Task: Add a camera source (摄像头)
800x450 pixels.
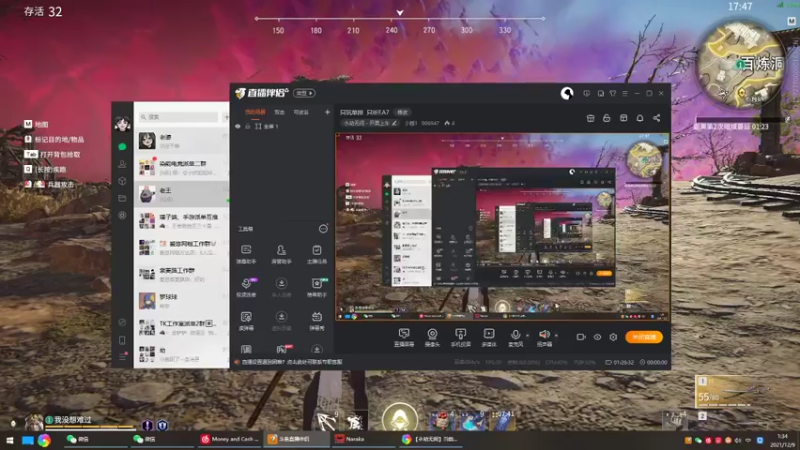Action: pos(432,337)
